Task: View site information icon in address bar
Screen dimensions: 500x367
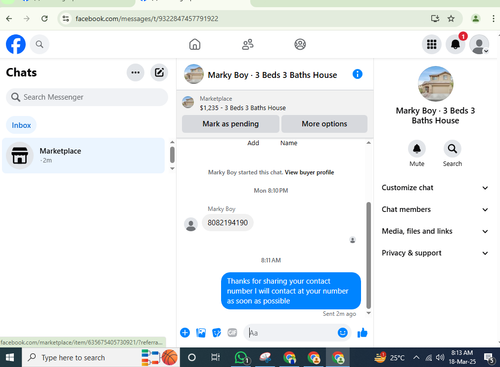Action: tap(66, 19)
